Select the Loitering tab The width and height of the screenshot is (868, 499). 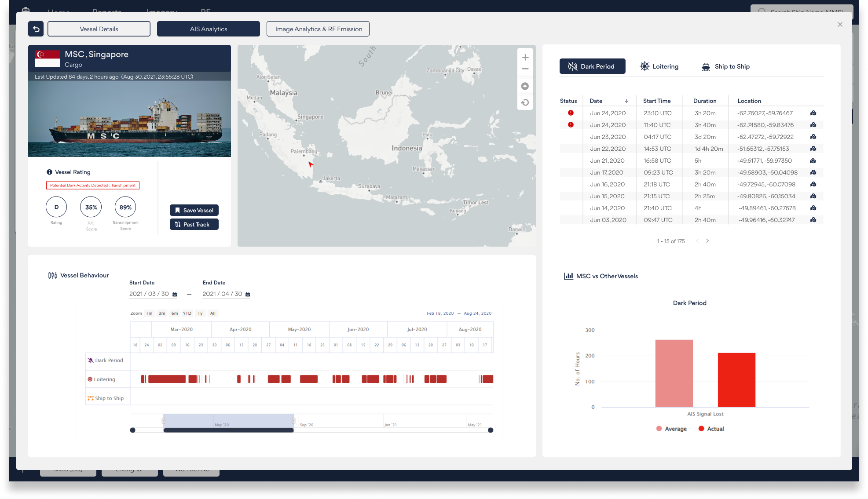coord(659,66)
